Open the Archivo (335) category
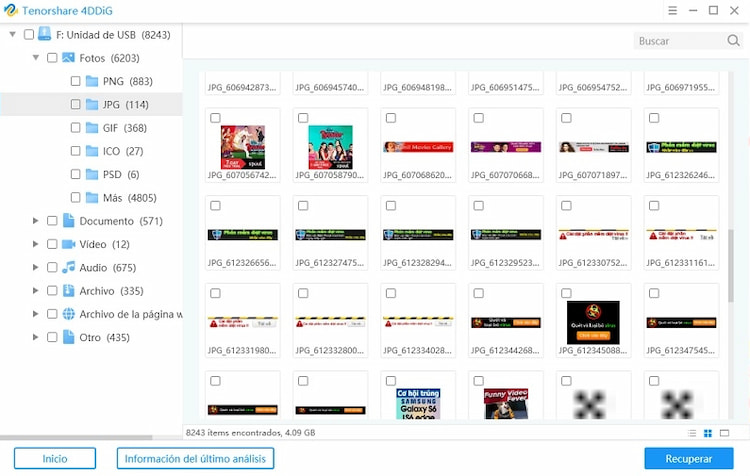 click(x=111, y=291)
